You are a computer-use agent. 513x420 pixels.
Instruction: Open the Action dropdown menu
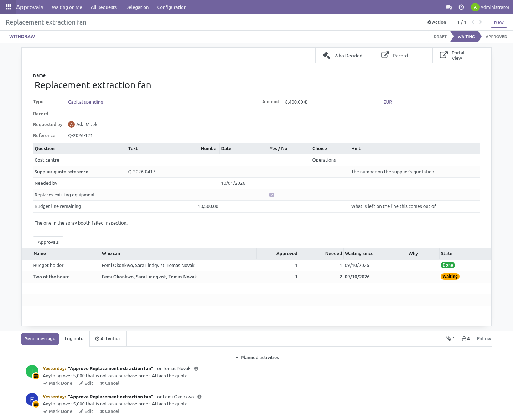[x=436, y=22]
